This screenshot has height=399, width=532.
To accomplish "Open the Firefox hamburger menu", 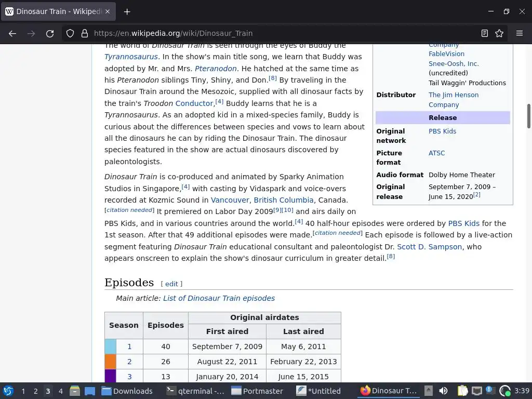I will [520, 33].
